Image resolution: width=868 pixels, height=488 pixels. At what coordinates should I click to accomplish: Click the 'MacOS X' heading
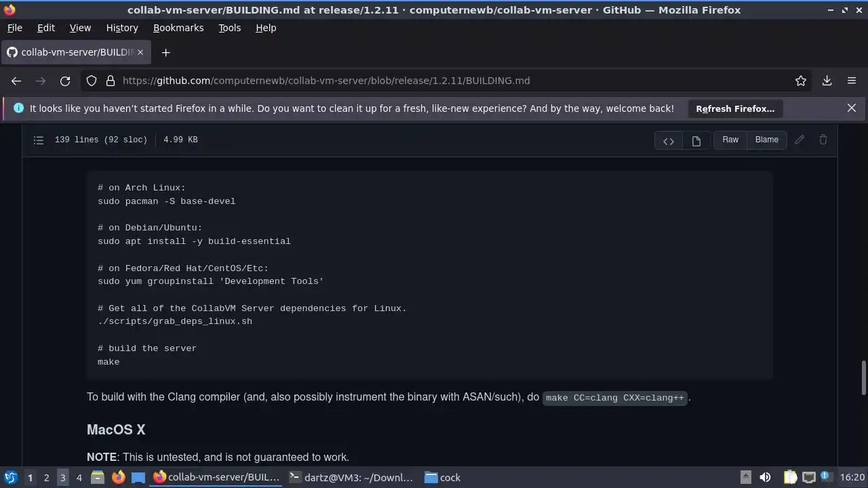click(x=116, y=430)
